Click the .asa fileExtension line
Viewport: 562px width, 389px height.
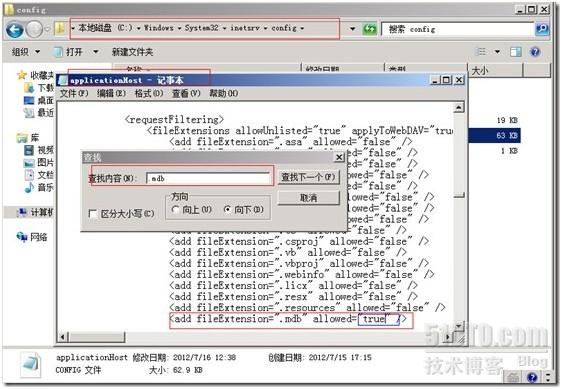point(291,142)
